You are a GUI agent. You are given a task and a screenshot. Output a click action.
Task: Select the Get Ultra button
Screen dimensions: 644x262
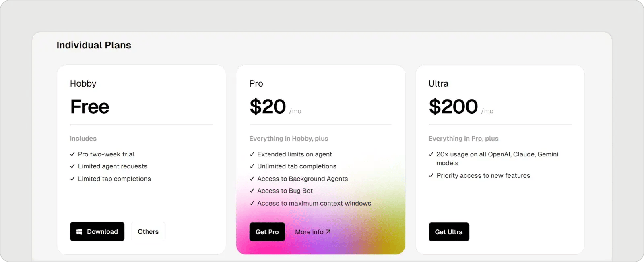pos(449,232)
